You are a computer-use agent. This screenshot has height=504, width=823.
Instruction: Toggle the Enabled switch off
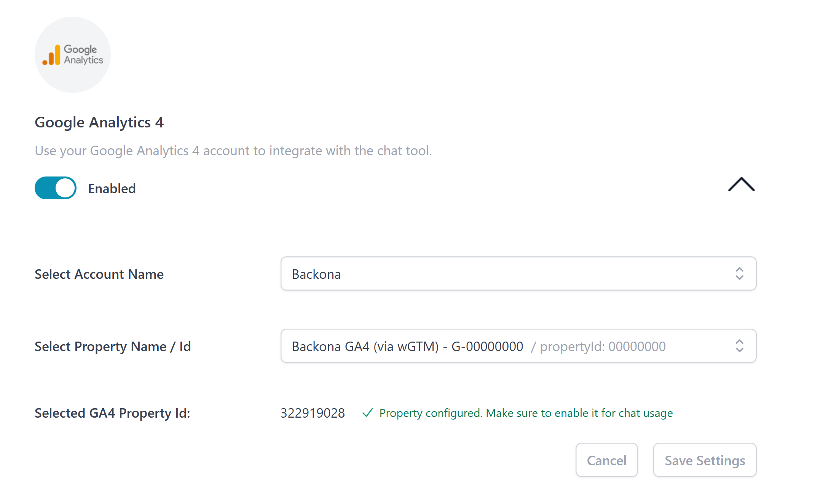point(56,188)
